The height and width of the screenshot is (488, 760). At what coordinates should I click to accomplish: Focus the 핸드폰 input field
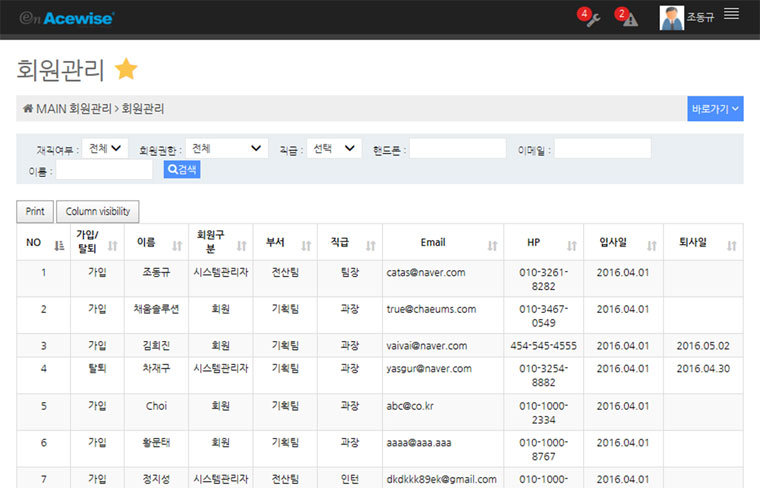pyautogui.click(x=457, y=149)
